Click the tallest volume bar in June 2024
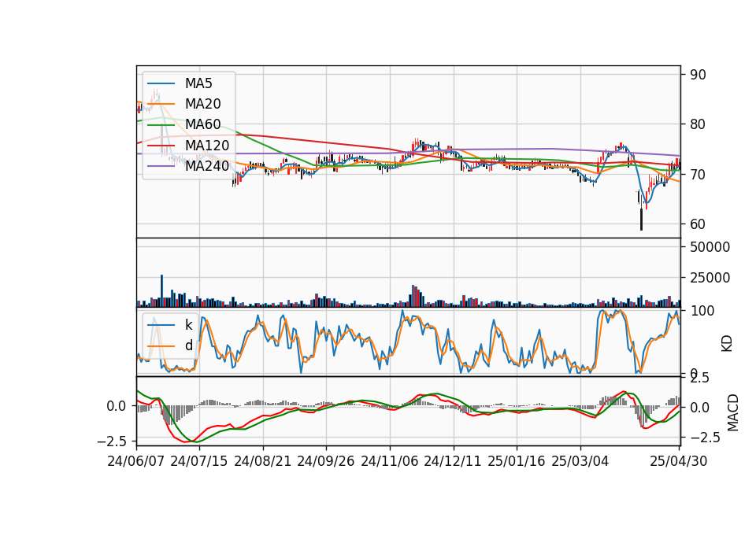 click(162, 291)
